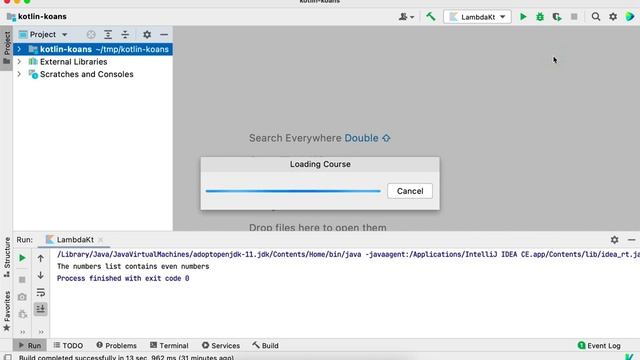
Task: Toggle scroll to end in console
Action: (x=40, y=309)
